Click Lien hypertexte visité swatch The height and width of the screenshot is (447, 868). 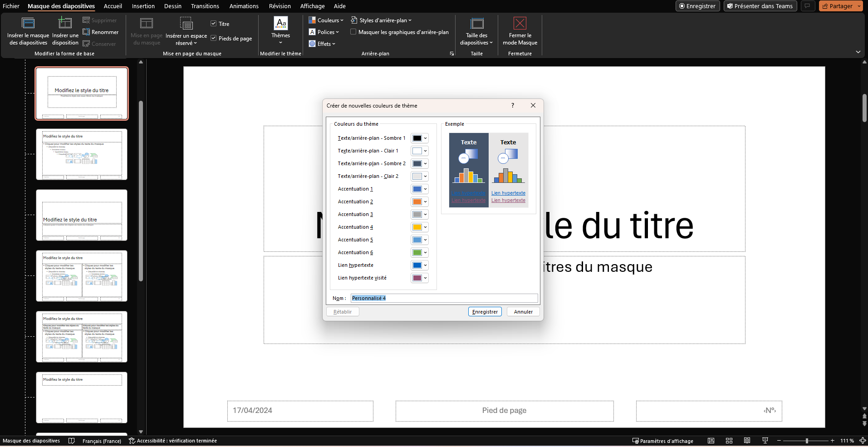point(417,278)
